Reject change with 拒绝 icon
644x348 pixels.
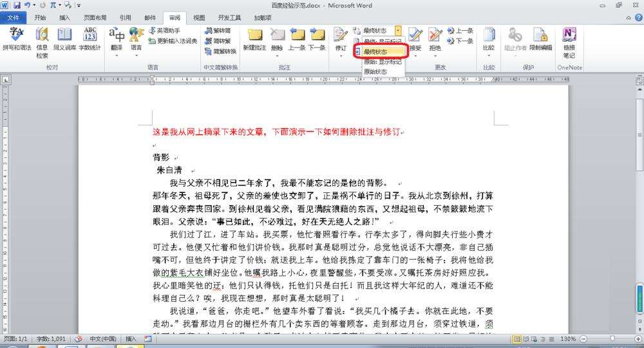click(435, 35)
